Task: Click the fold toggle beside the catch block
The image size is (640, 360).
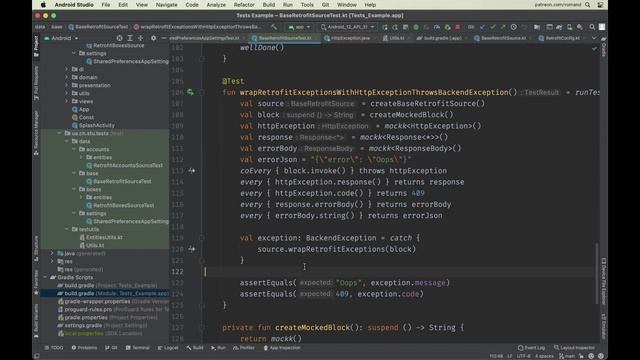Action: coord(202,238)
